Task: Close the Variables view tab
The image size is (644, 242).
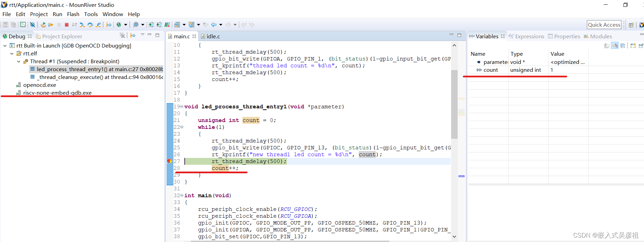Action: click(x=503, y=36)
